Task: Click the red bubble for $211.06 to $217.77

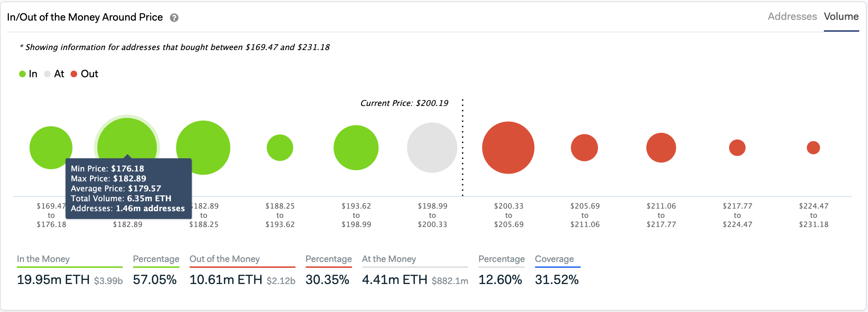Action: click(x=661, y=148)
